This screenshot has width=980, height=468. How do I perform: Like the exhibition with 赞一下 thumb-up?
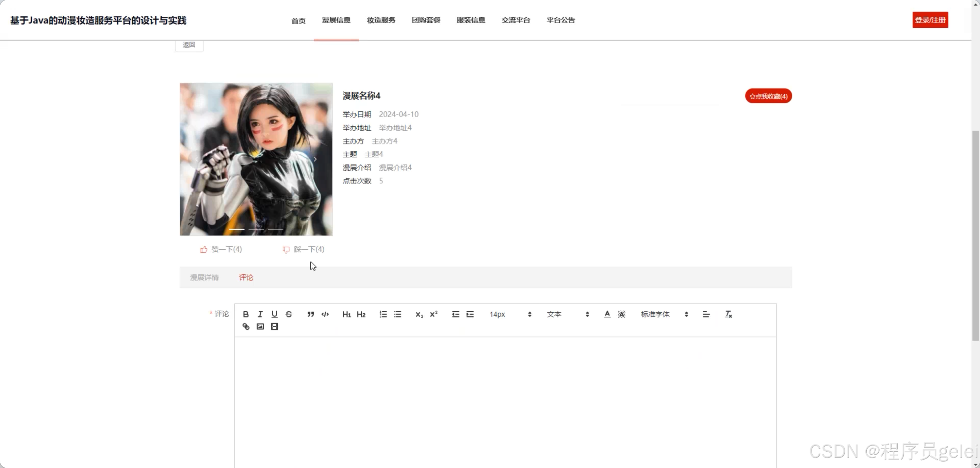tap(221, 249)
